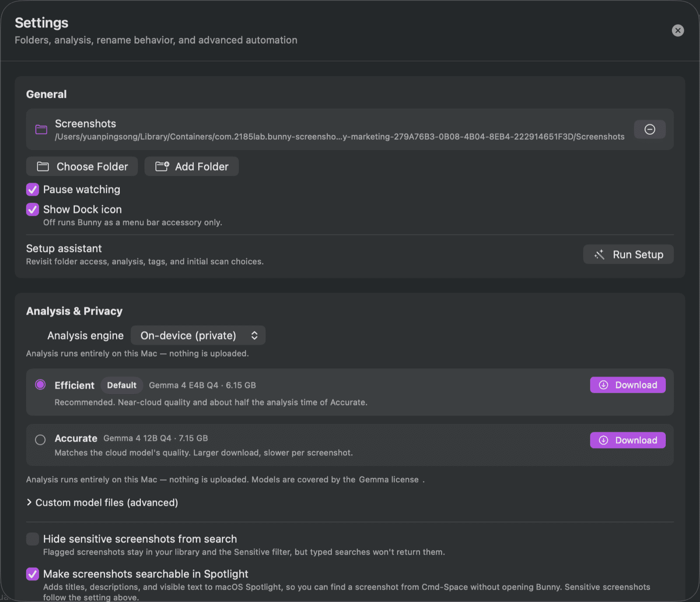Click Choose Folder button
The width and height of the screenshot is (700, 602).
click(x=82, y=166)
